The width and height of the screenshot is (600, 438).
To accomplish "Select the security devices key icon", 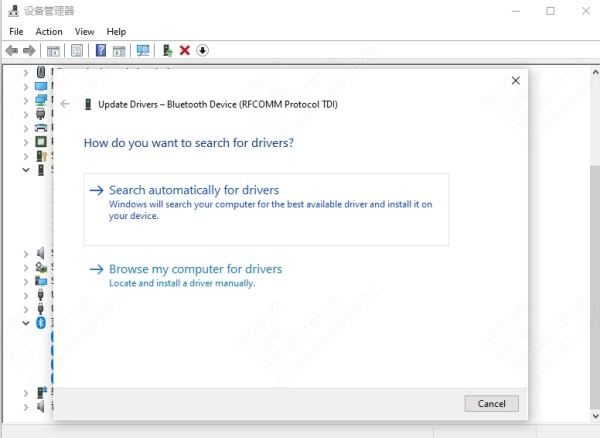I will (41, 156).
